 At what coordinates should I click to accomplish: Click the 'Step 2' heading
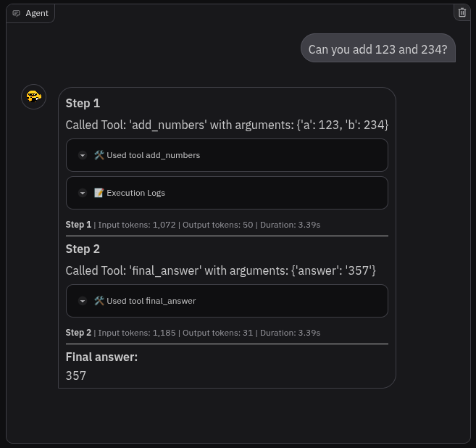pos(83,249)
